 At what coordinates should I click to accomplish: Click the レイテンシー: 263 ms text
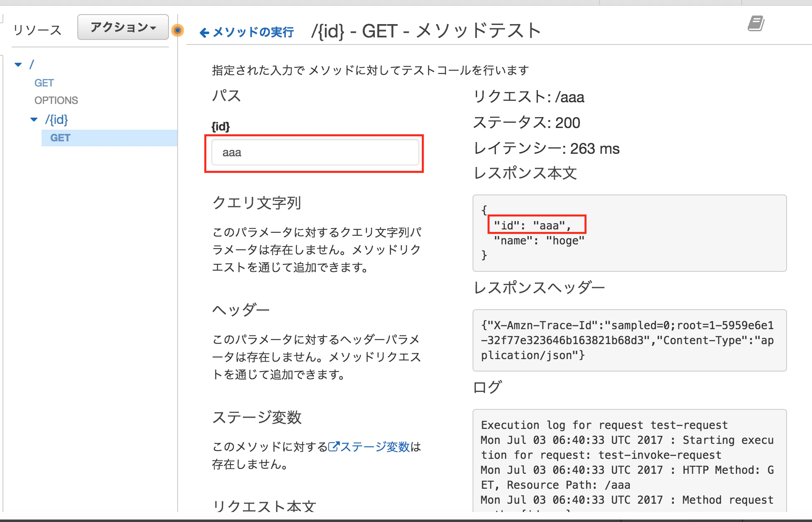pos(547,148)
